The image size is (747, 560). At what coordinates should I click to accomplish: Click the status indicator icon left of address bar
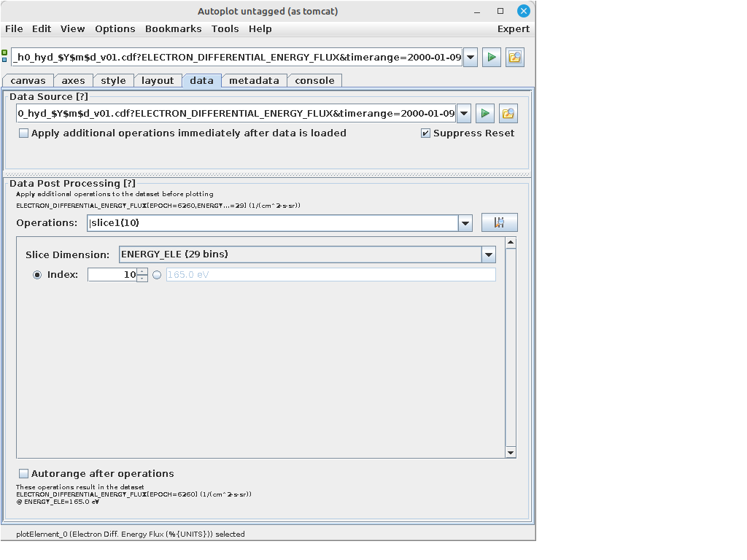point(5,56)
